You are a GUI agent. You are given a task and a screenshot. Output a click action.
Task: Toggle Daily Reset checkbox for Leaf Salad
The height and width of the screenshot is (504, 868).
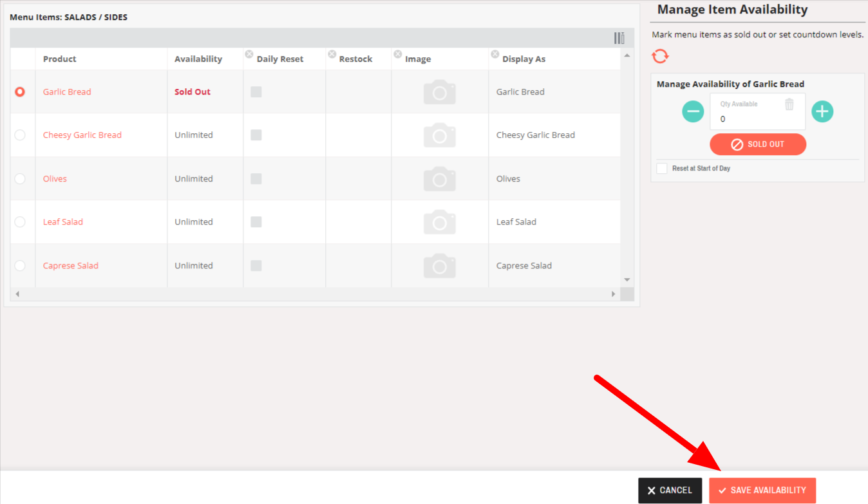(256, 222)
